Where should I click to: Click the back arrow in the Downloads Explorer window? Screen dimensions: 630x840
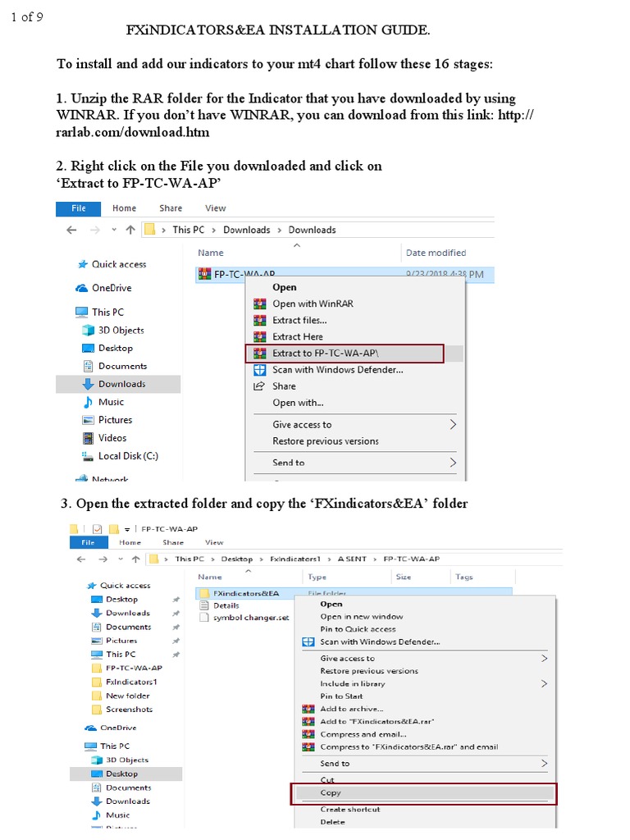pyautogui.click(x=71, y=230)
